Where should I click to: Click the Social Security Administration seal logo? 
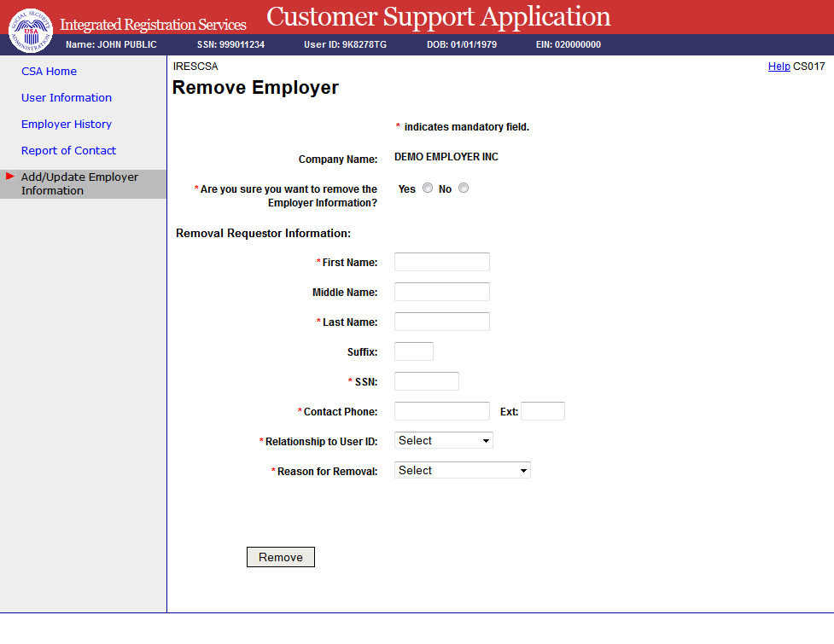[30, 30]
